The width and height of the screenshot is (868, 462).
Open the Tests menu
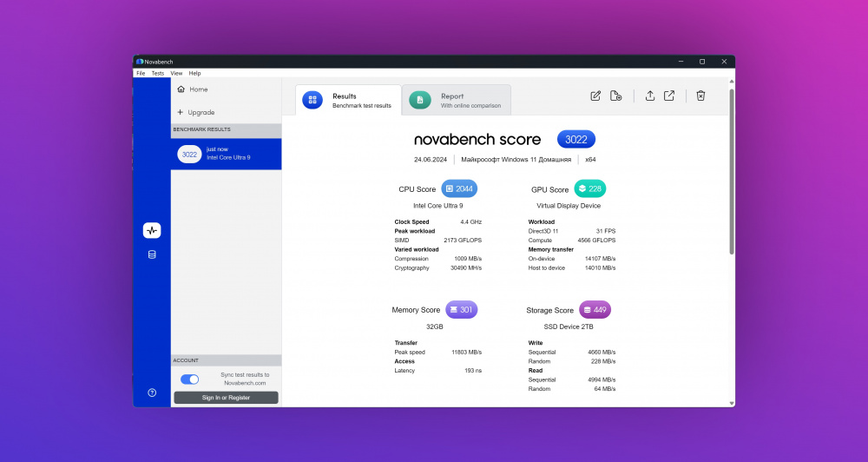[x=158, y=73]
